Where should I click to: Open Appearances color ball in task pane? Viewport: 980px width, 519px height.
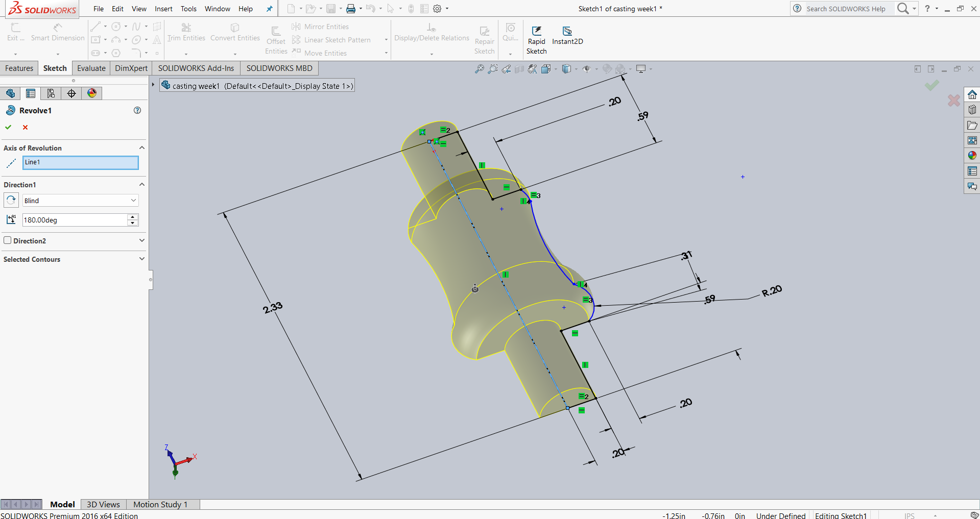coord(972,156)
